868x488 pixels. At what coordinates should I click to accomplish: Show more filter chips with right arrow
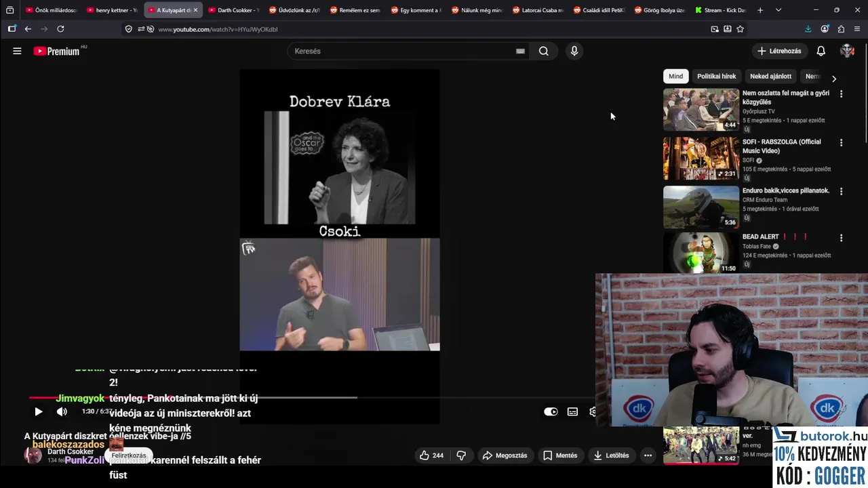coord(833,79)
